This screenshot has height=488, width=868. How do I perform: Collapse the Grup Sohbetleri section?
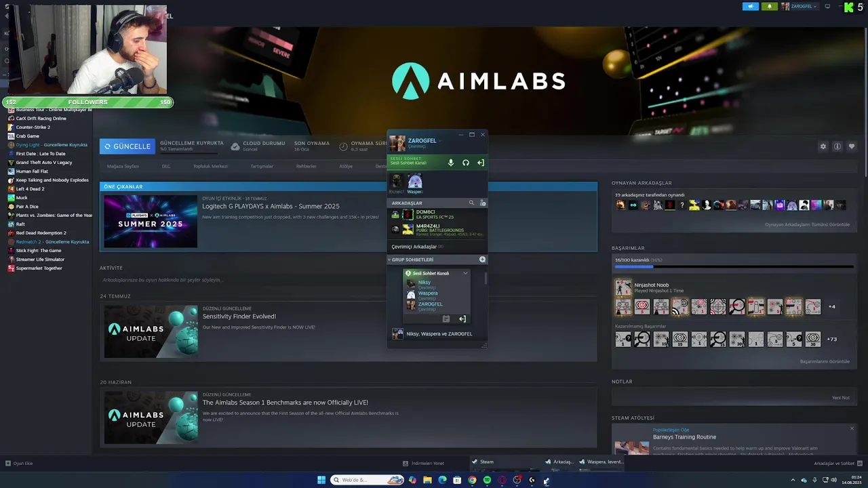pyautogui.click(x=390, y=260)
